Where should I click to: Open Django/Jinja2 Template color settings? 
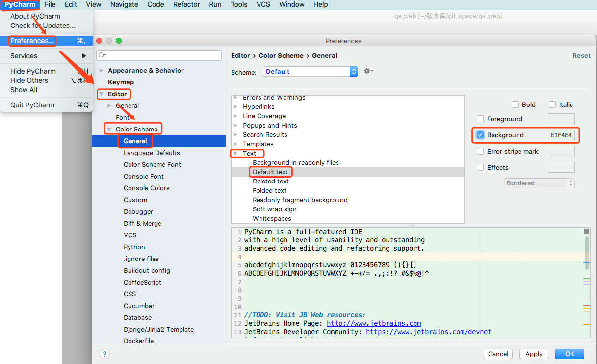pyautogui.click(x=159, y=329)
